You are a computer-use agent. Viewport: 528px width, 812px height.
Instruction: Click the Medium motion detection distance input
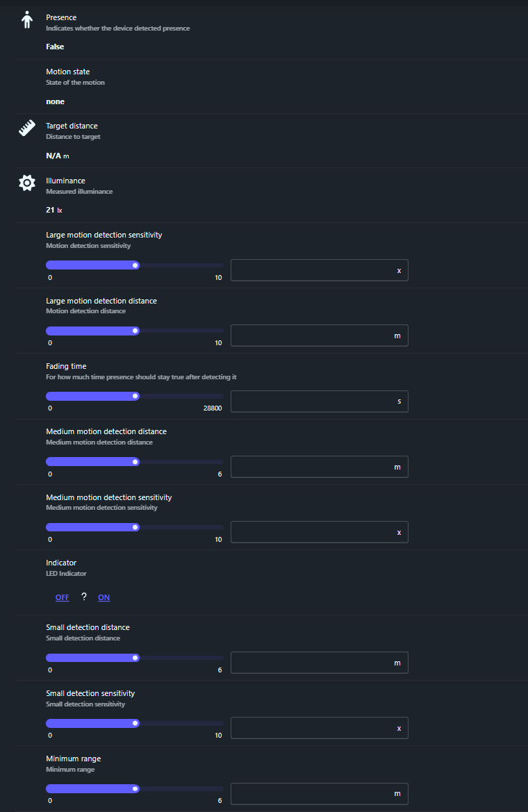click(313, 467)
